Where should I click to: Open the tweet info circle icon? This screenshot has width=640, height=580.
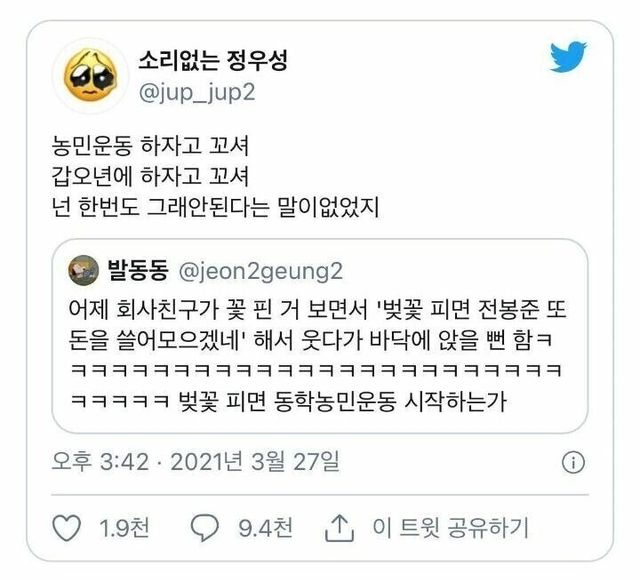pyautogui.click(x=573, y=462)
